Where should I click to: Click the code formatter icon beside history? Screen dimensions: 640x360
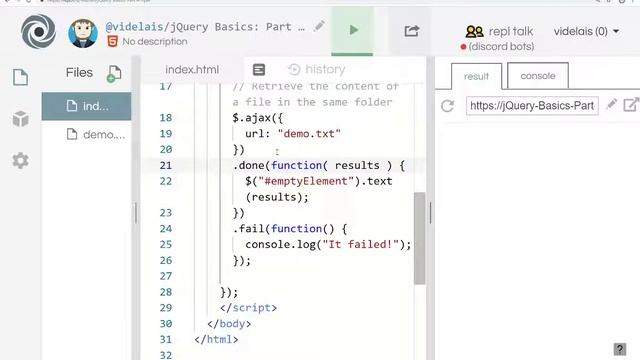[259, 70]
